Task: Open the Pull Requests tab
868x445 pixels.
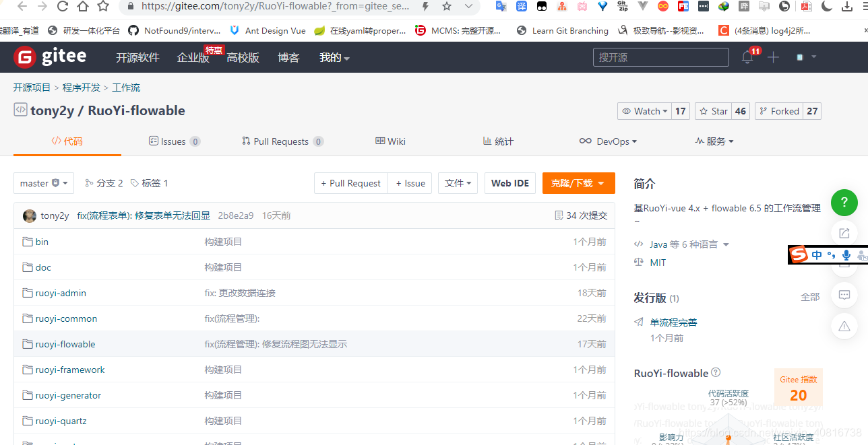Action: pyautogui.click(x=283, y=141)
